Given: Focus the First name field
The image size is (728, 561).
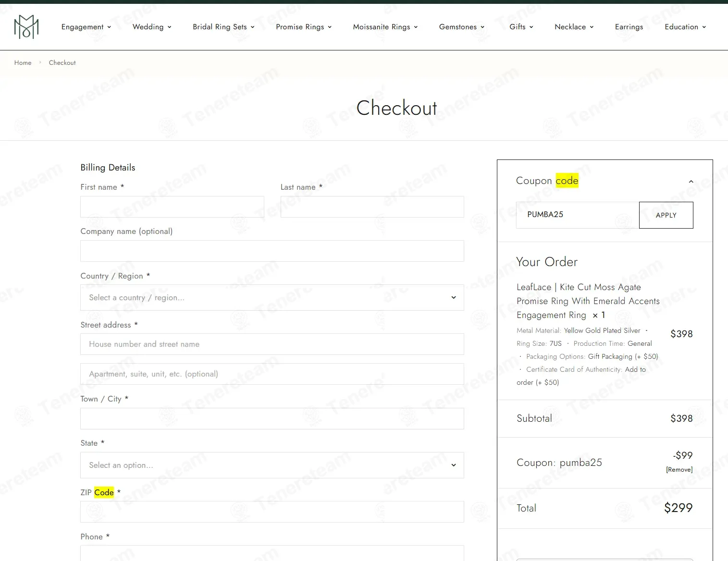Looking at the screenshot, I should (x=172, y=207).
